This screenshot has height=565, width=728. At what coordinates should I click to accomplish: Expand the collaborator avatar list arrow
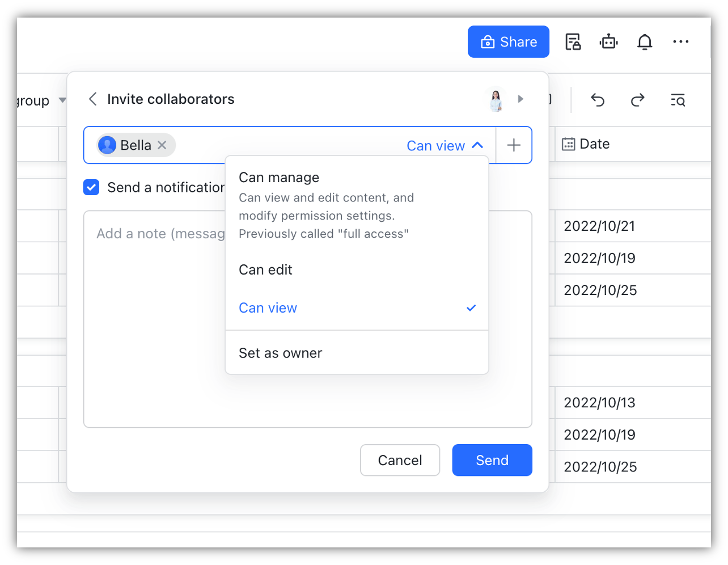(520, 99)
